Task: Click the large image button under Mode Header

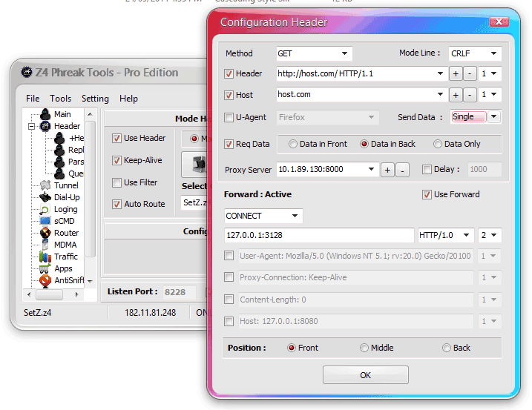Action: [x=195, y=165]
